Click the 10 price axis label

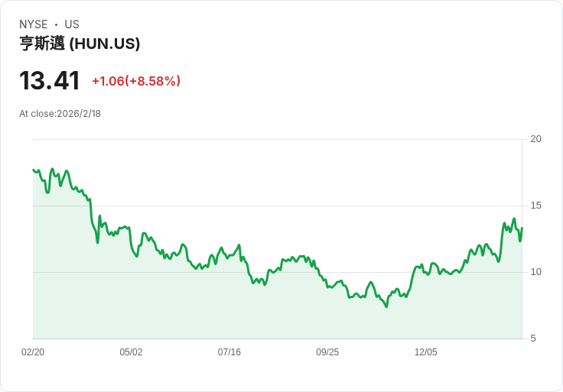coord(535,272)
